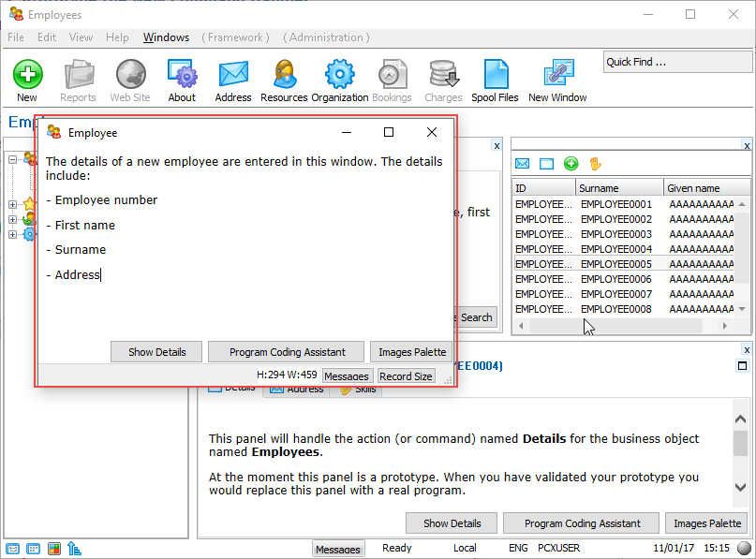The width and height of the screenshot is (756, 559).
Task: Expand the tree node beside the blue gear icon
Action: [x=12, y=234]
